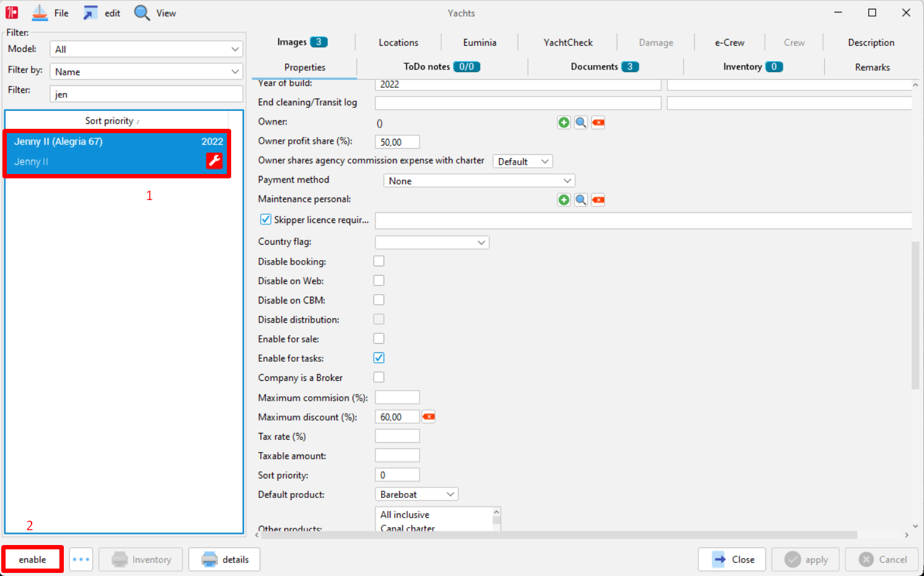This screenshot has width=924, height=576.
Task: Enable the Disable booking checkbox
Action: [x=379, y=261]
